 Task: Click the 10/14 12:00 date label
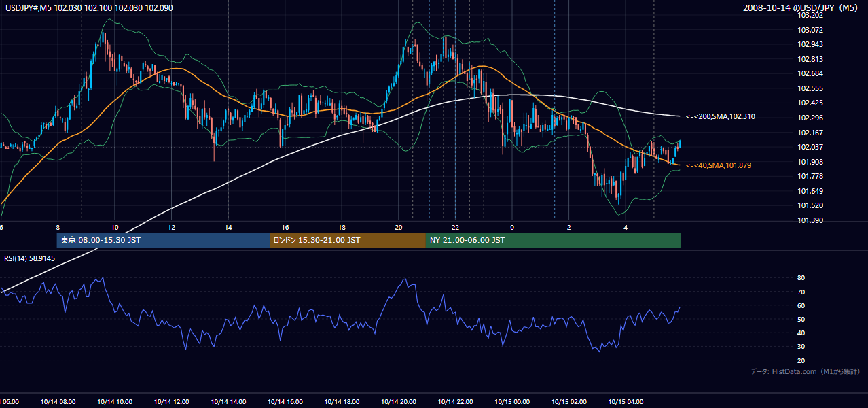(x=173, y=401)
